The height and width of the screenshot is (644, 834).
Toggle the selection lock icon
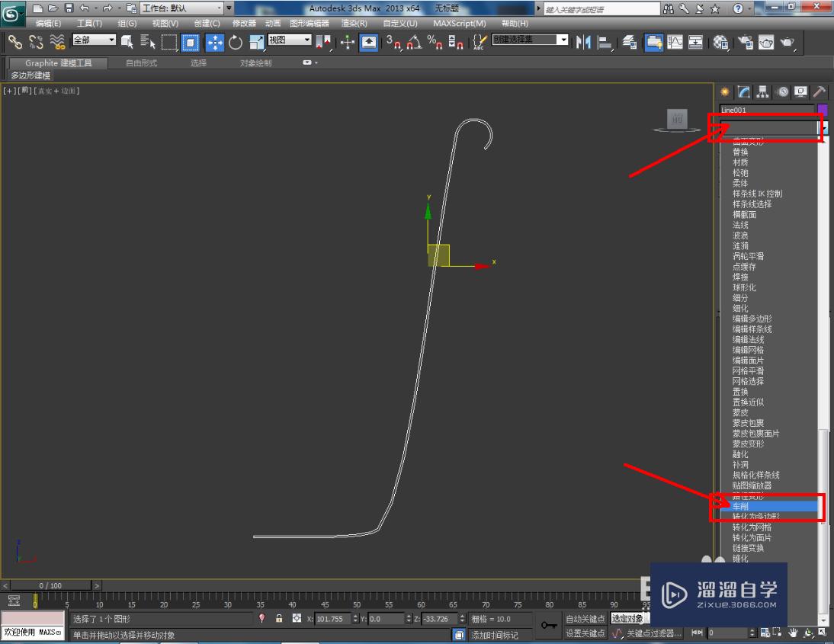(x=279, y=619)
